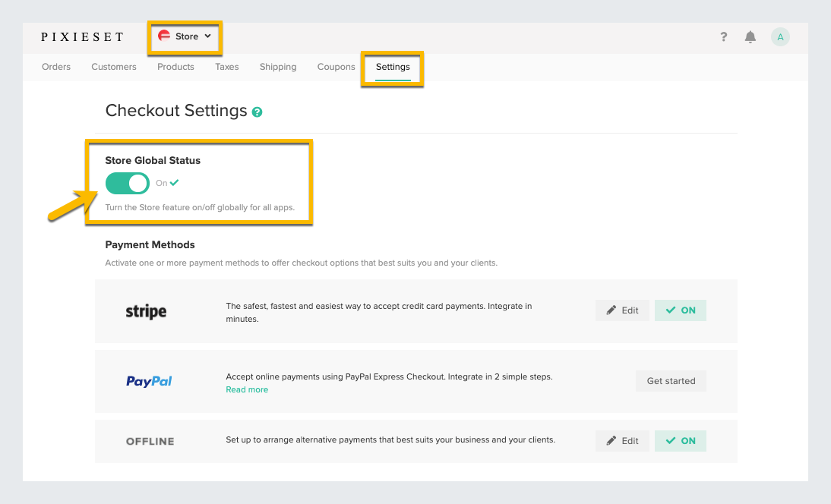Edit Offline payment settings
Screen dimensions: 831x504
[622, 440]
